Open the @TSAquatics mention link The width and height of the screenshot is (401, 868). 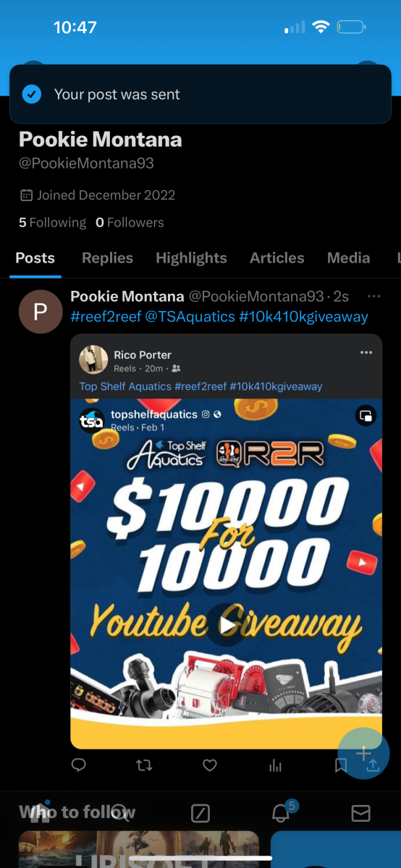189,317
